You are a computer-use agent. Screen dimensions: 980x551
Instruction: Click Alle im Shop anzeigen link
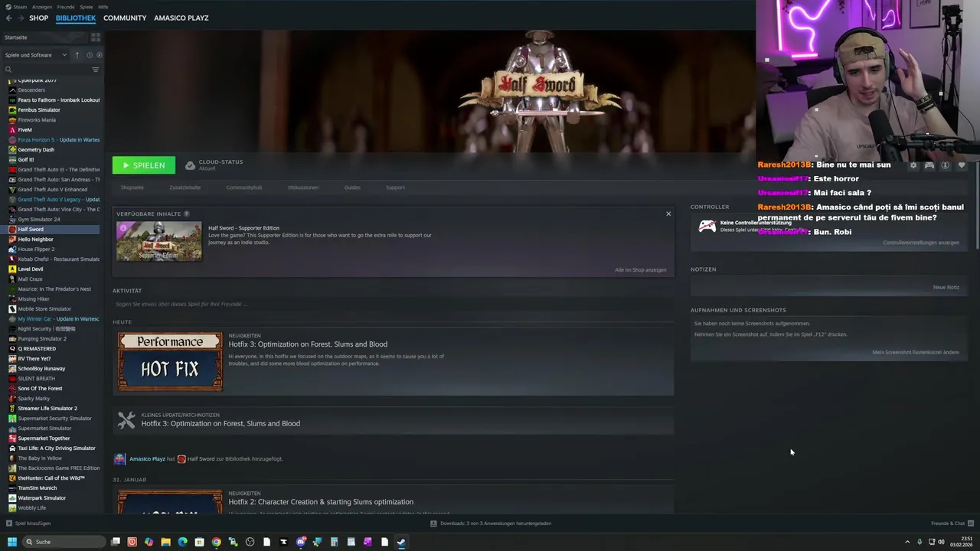pyautogui.click(x=640, y=270)
